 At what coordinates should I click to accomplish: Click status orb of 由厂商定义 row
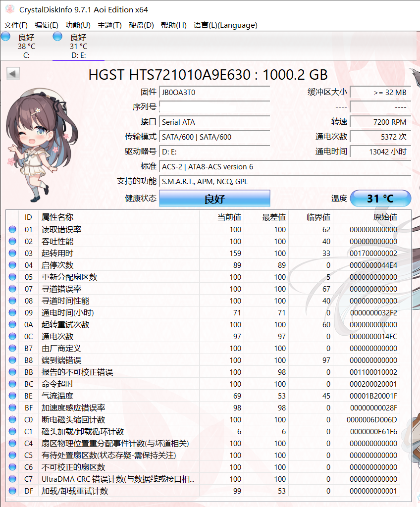12,348
